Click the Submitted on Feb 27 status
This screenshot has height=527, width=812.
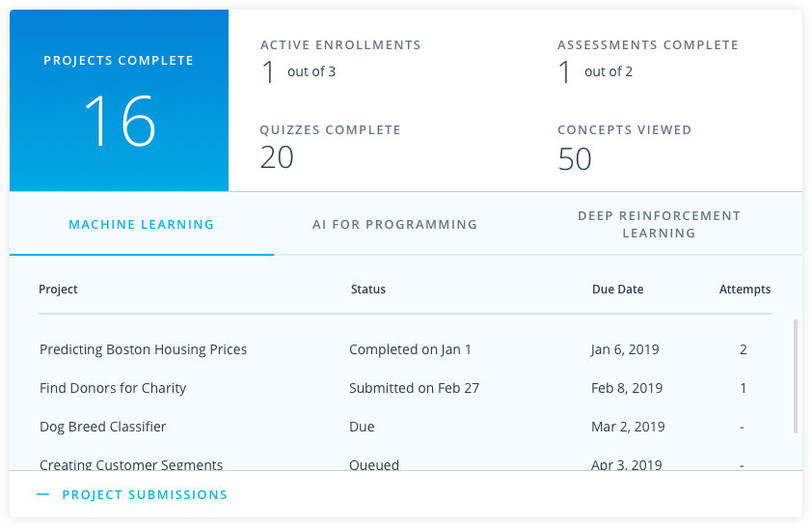[415, 388]
